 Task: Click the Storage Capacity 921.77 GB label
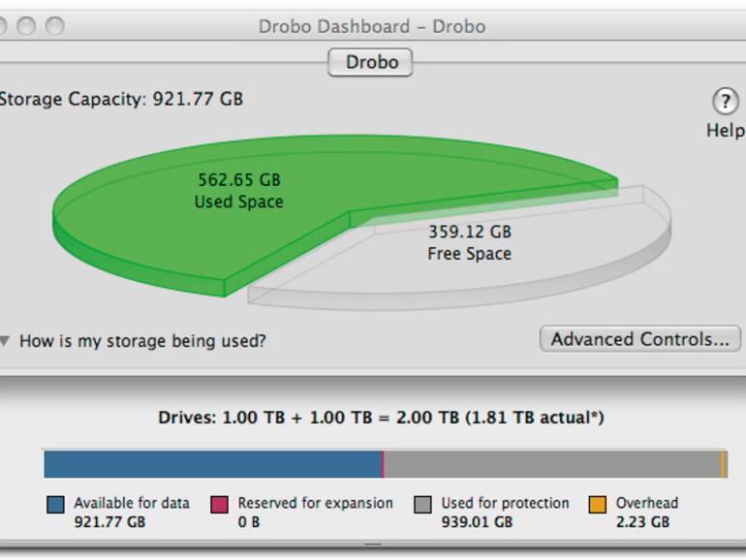pos(121,99)
